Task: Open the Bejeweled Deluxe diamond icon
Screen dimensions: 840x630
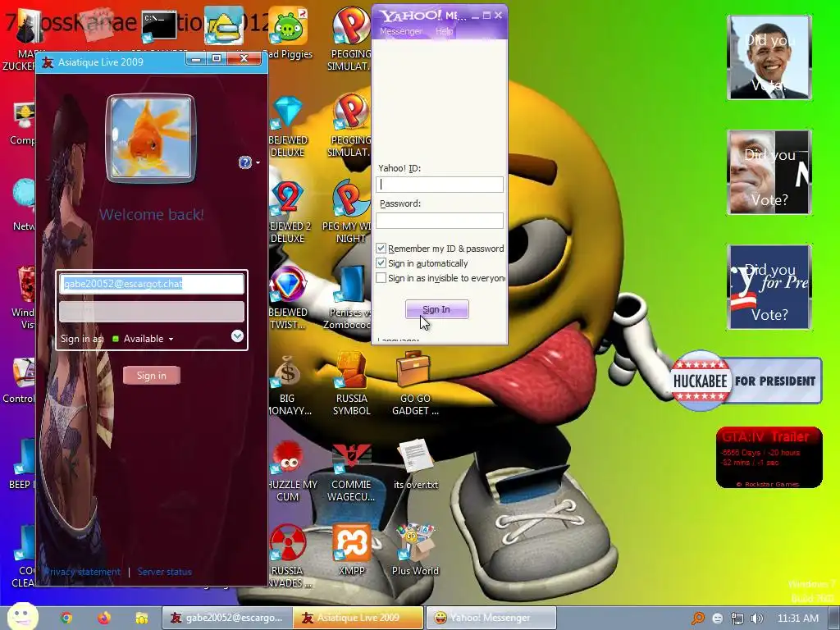Action: tap(288, 113)
